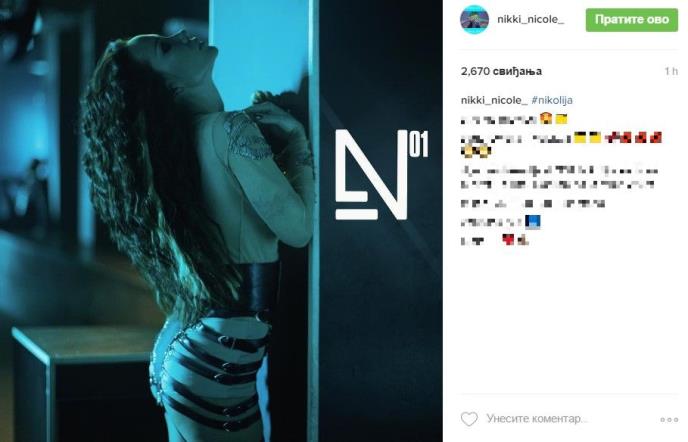Like the post with the heart icon
The width and height of the screenshot is (688, 442).
coord(469,419)
